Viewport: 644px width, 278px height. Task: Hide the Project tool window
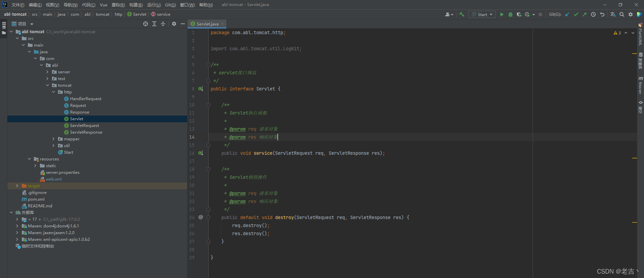pyautogui.click(x=183, y=24)
